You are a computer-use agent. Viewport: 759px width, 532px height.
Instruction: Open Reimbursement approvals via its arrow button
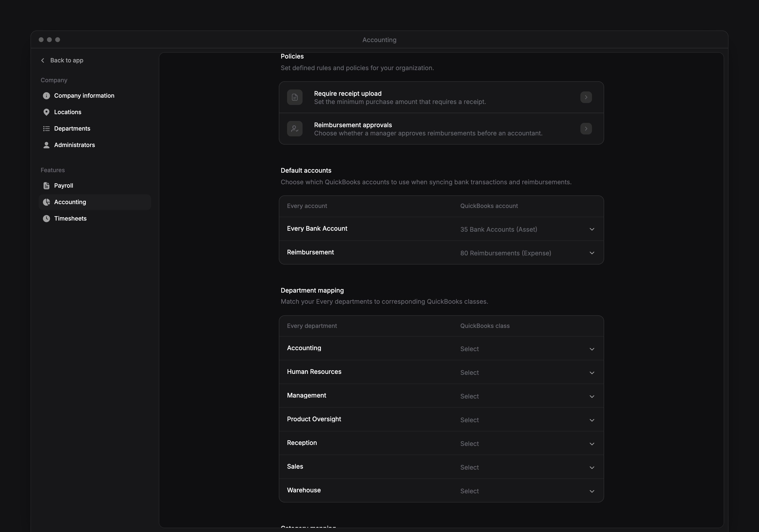point(586,129)
